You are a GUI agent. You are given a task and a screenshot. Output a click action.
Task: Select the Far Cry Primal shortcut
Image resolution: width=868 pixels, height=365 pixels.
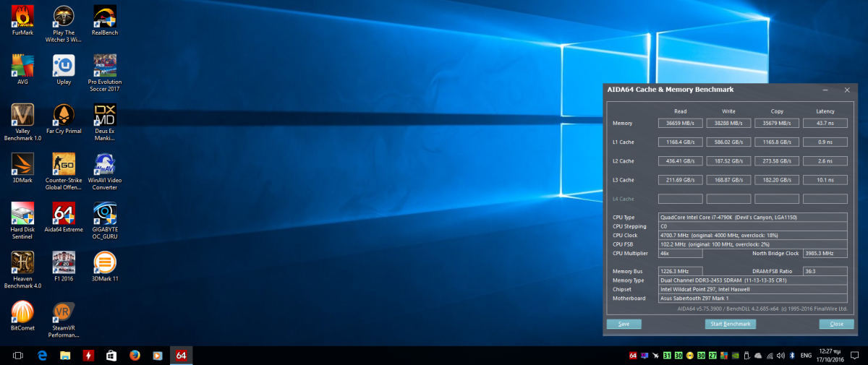[x=64, y=119]
